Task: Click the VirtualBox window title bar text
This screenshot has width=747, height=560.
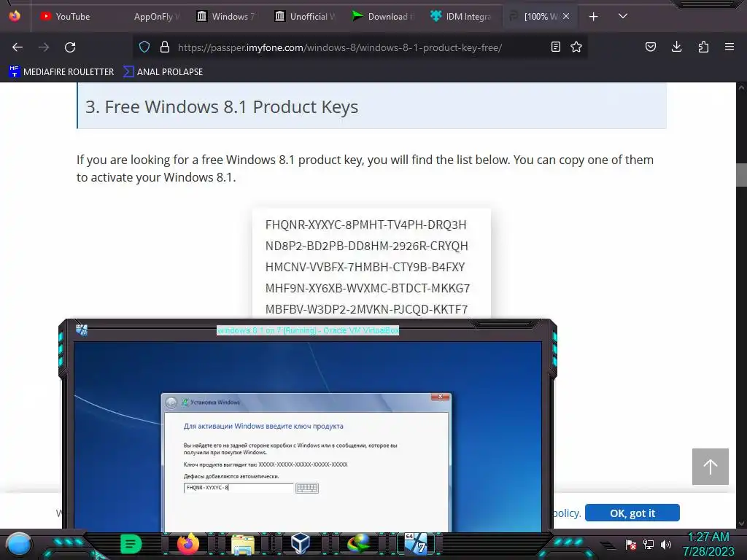Action: (x=308, y=330)
